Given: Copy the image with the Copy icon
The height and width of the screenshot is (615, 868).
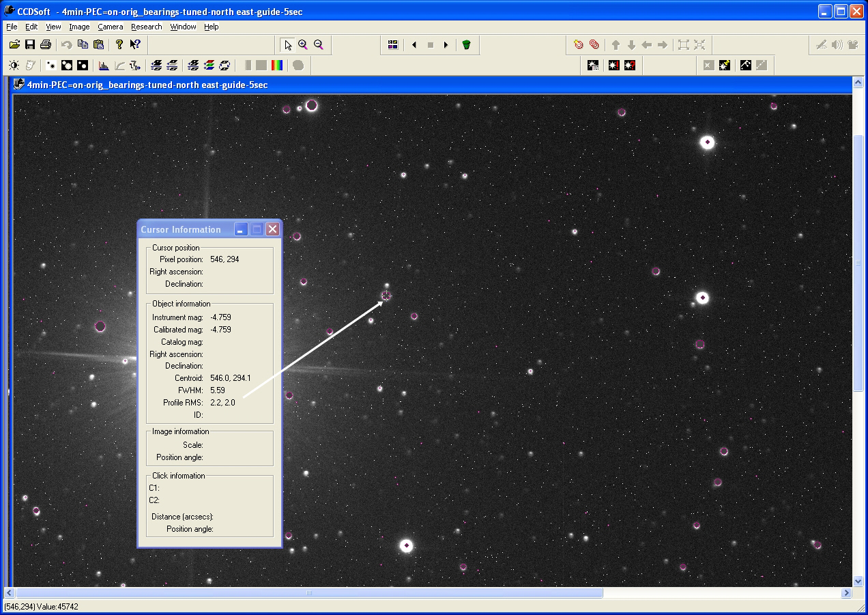Looking at the screenshot, I should [83, 44].
